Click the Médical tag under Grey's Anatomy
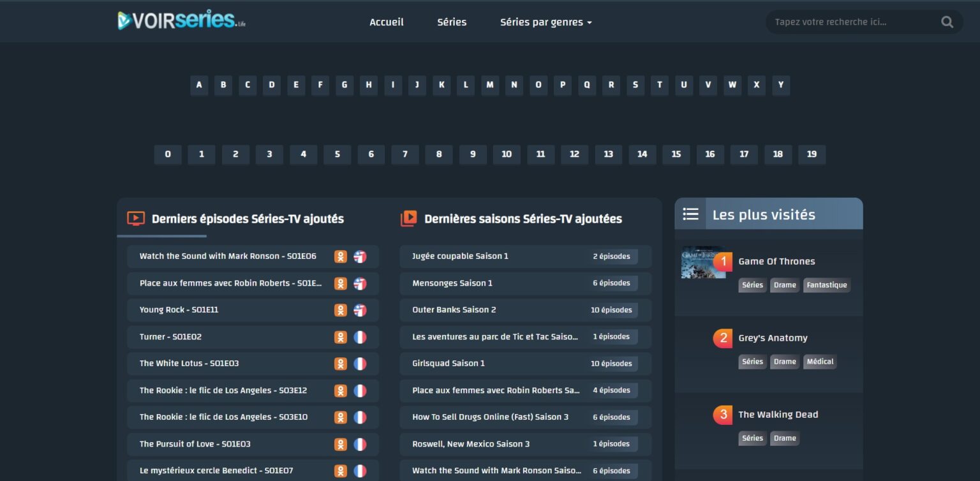Screen dimensions: 980x481 pyautogui.click(x=820, y=362)
